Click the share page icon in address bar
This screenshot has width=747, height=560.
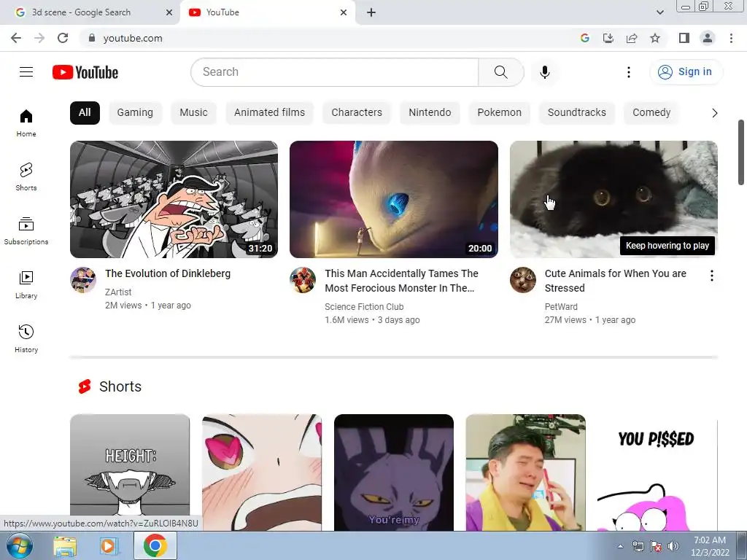point(632,38)
